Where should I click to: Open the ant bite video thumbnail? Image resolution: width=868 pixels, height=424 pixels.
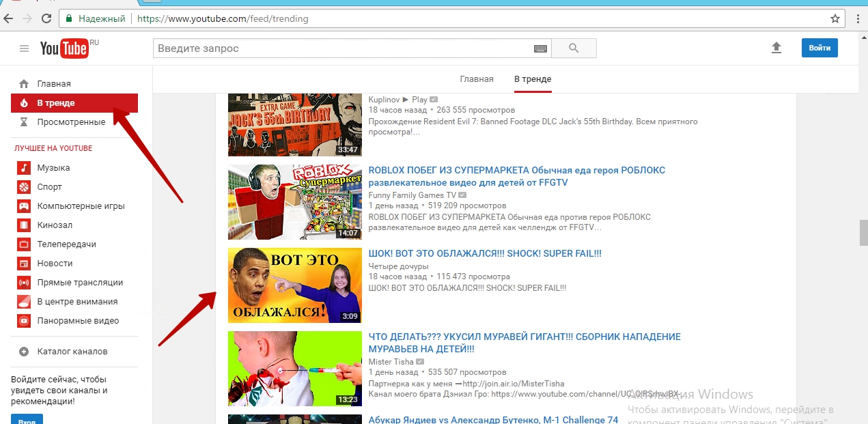(x=294, y=369)
